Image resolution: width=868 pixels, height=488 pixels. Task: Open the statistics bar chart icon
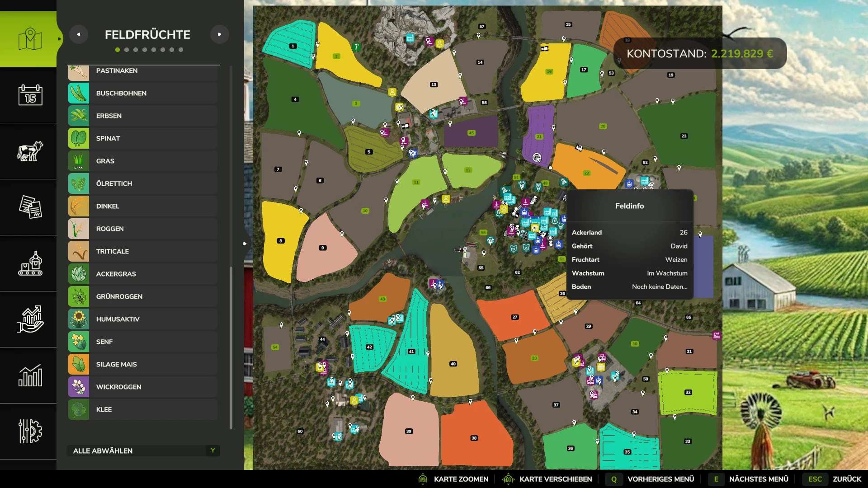[x=30, y=375]
